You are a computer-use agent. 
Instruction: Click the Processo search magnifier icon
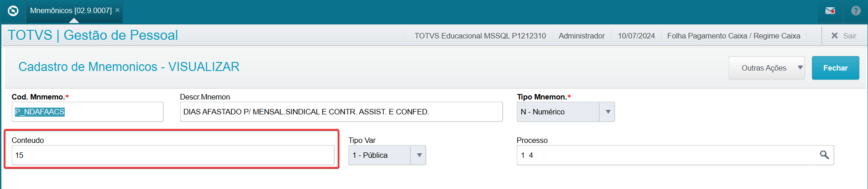click(x=824, y=155)
